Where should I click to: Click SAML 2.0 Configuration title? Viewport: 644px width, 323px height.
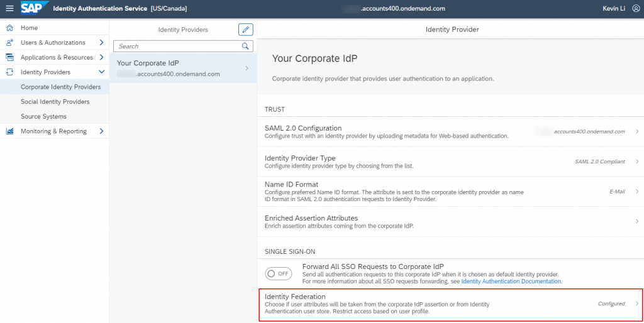pos(303,128)
